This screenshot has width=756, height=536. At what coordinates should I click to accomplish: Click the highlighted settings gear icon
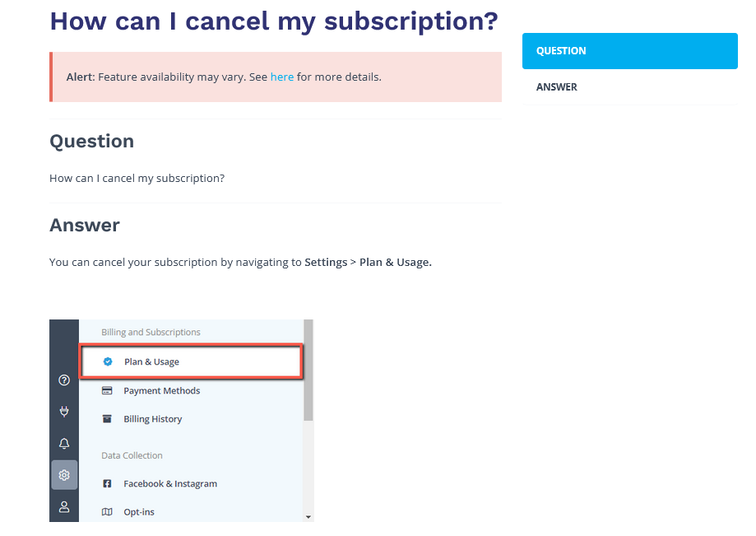tap(64, 475)
